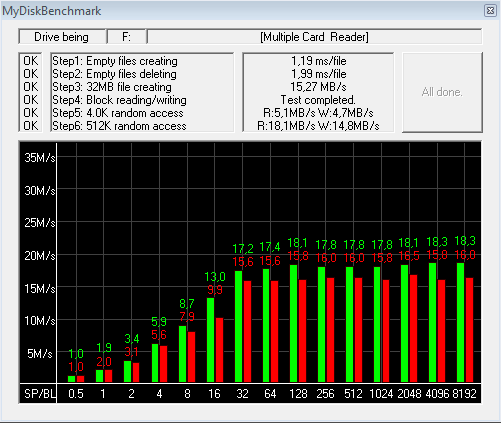Image resolution: width=501 pixels, height=423 pixels.
Task: Click the MyDiskBenchmark title bar text
Action: point(52,11)
